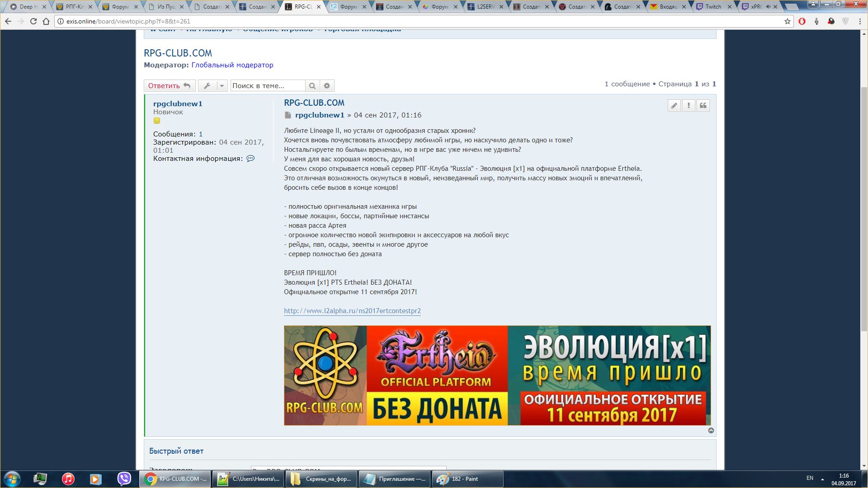Click the RPG-CLUB.COM topic heading
Screen dimensions: 868x488
178,53
